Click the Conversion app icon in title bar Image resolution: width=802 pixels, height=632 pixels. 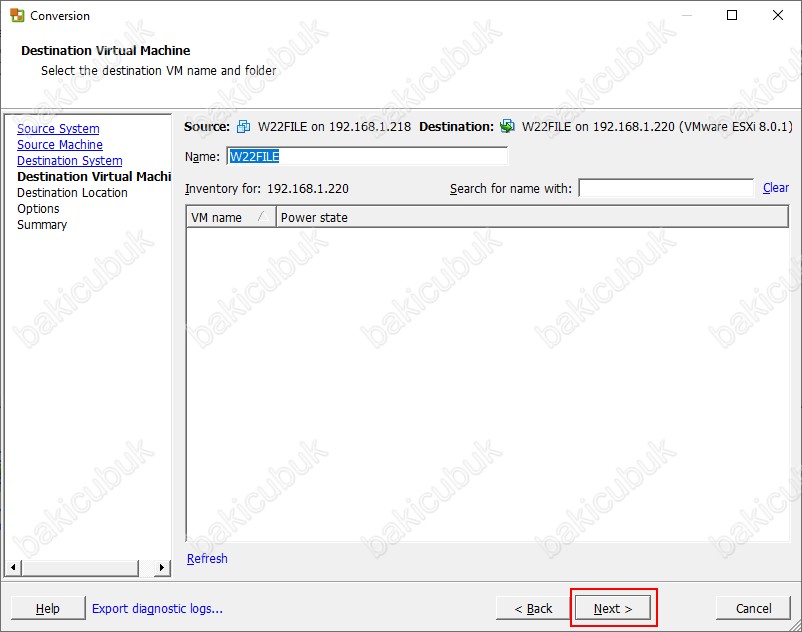17,15
